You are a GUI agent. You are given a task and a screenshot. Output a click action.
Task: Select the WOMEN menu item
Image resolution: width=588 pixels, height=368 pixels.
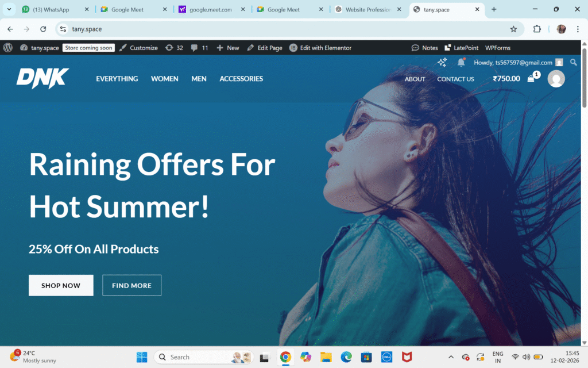pos(165,79)
